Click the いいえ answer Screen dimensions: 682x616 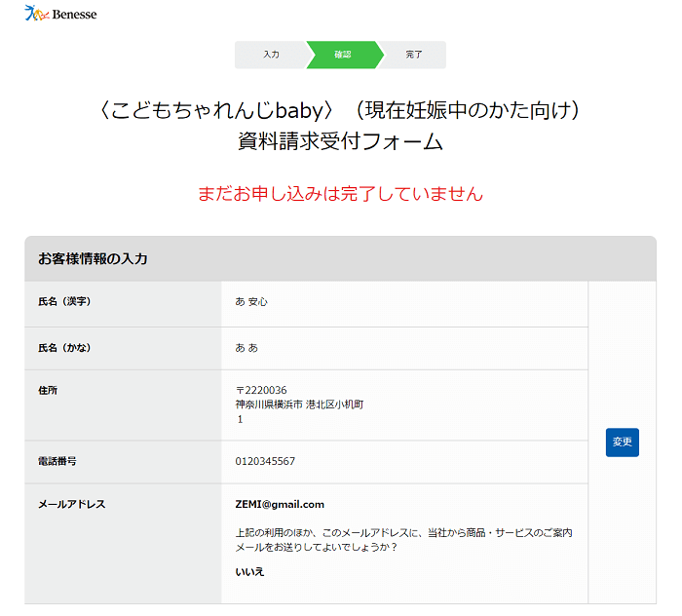(249, 572)
